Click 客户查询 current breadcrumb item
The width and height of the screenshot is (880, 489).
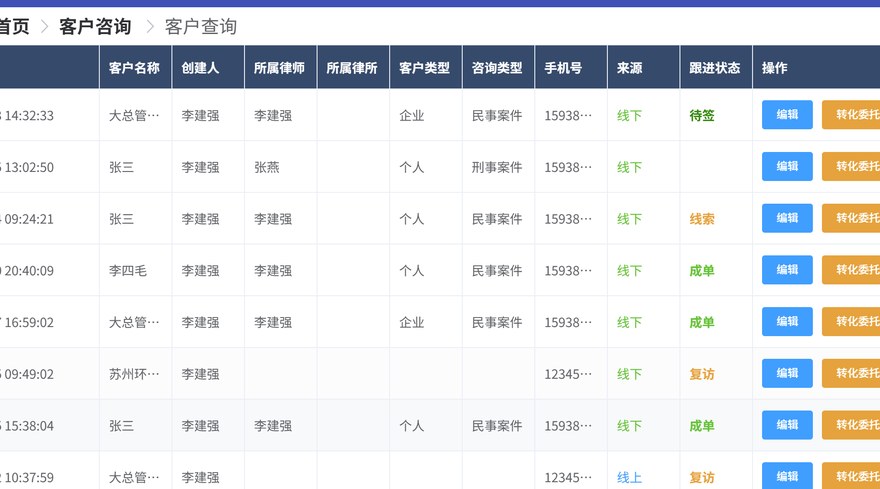point(200,26)
